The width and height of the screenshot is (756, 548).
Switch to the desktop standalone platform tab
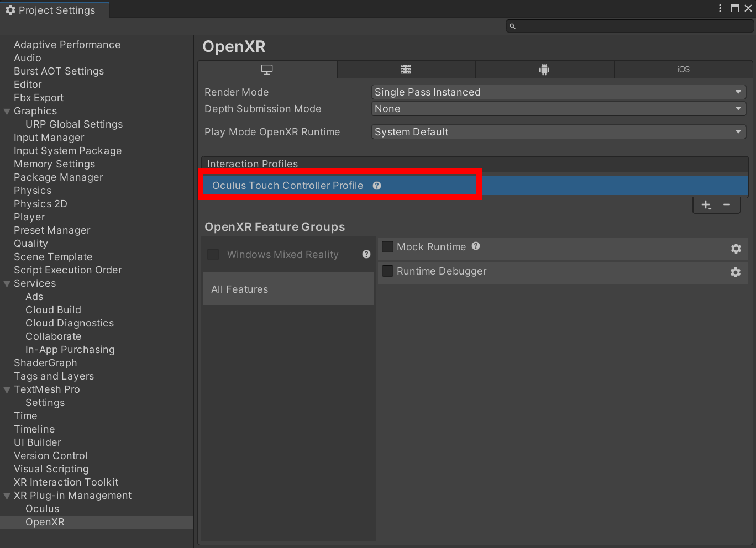click(267, 70)
